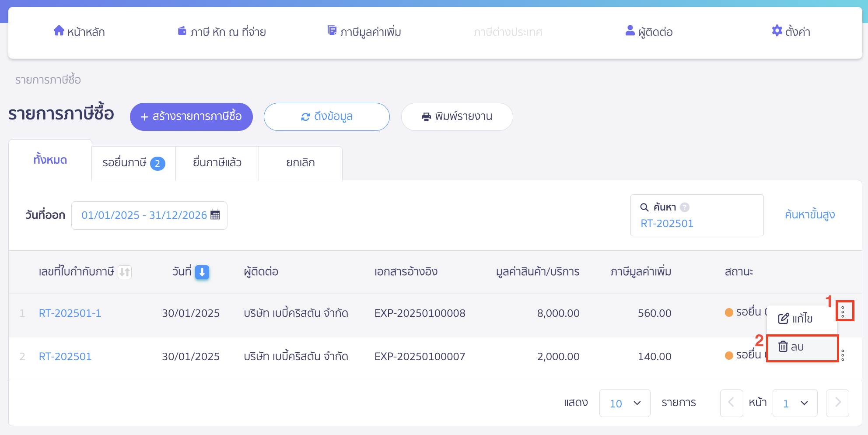
Task: Open the page number dropdown
Action: (x=794, y=403)
